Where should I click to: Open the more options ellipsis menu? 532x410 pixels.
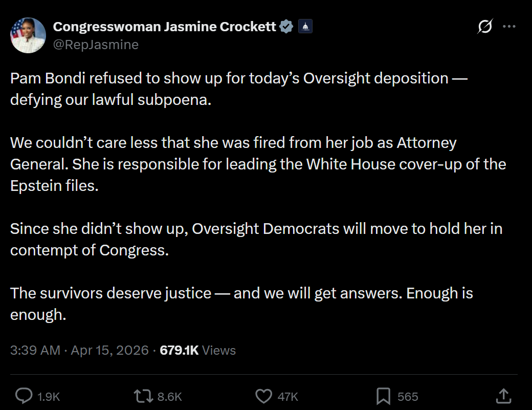click(x=510, y=26)
